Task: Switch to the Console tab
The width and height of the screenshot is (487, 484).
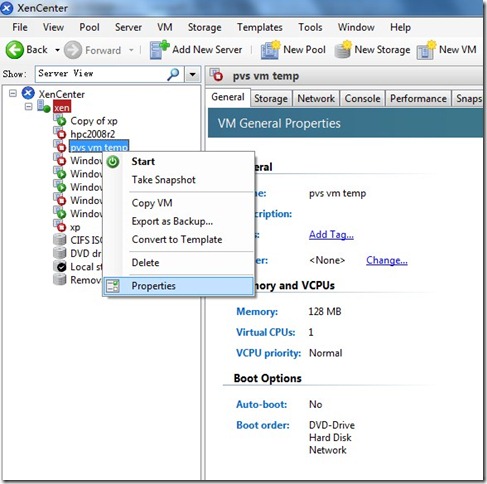Action: click(x=362, y=99)
